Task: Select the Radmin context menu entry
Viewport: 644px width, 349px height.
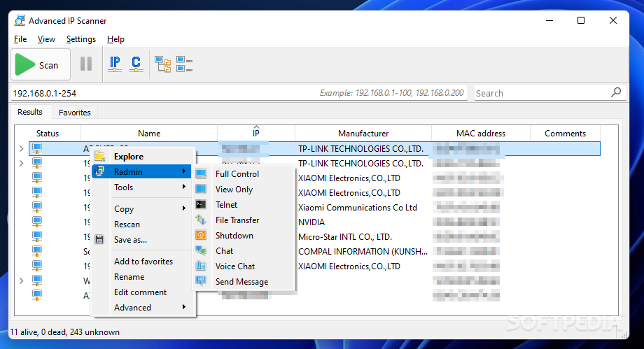Action: tap(142, 171)
